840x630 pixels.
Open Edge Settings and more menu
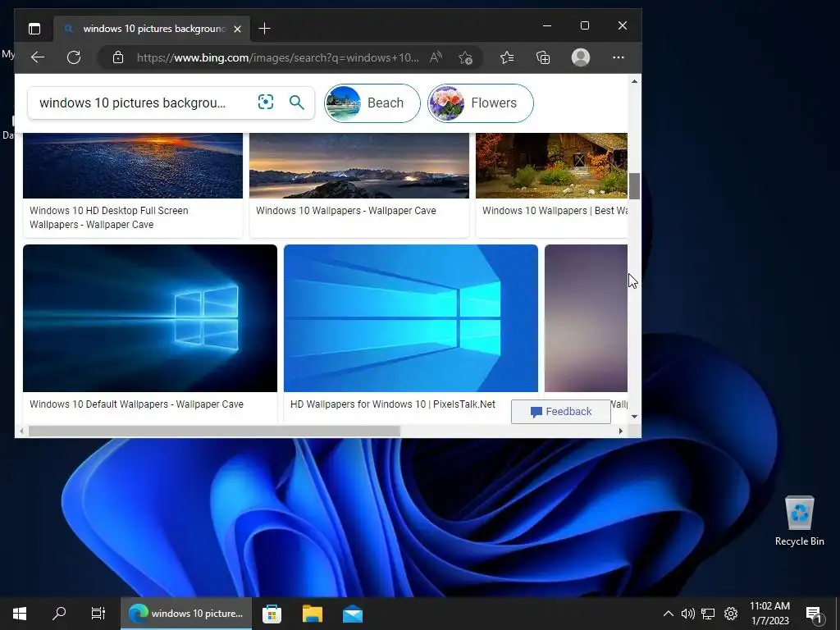[x=619, y=57]
